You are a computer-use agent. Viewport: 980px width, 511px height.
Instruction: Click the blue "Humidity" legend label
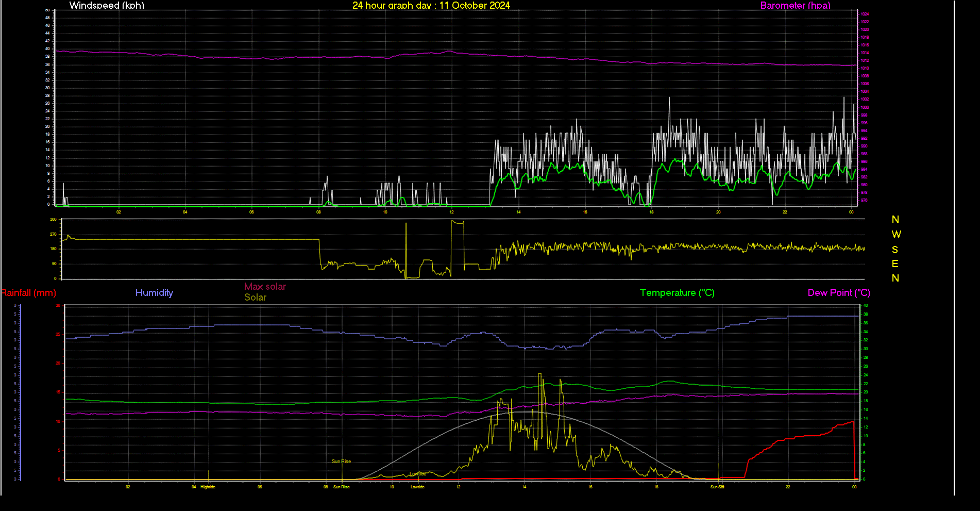pos(154,292)
